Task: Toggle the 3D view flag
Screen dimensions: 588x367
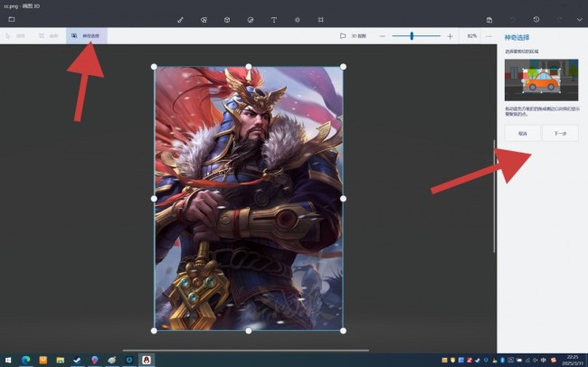Action: pyautogui.click(x=353, y=36)
